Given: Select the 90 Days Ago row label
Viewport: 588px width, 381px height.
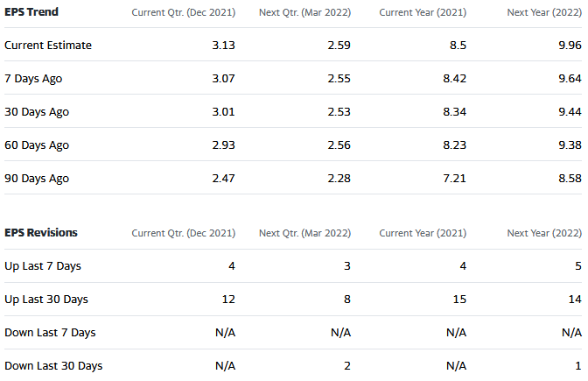Looking at the screenshot, I should 37,179.
